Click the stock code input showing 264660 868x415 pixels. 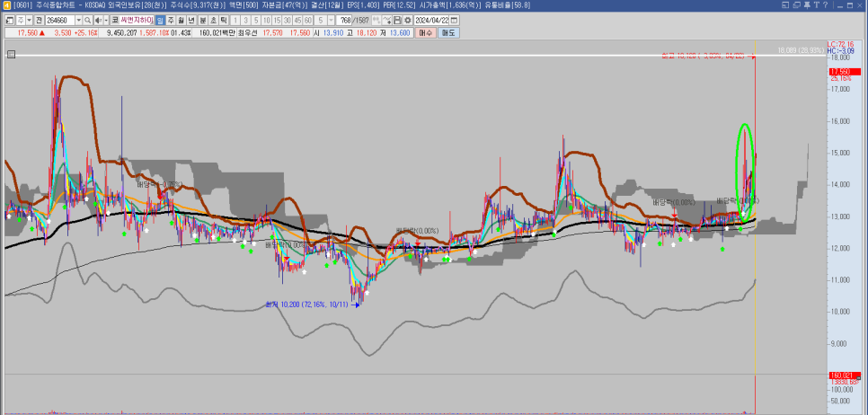(x=60, y=21)
